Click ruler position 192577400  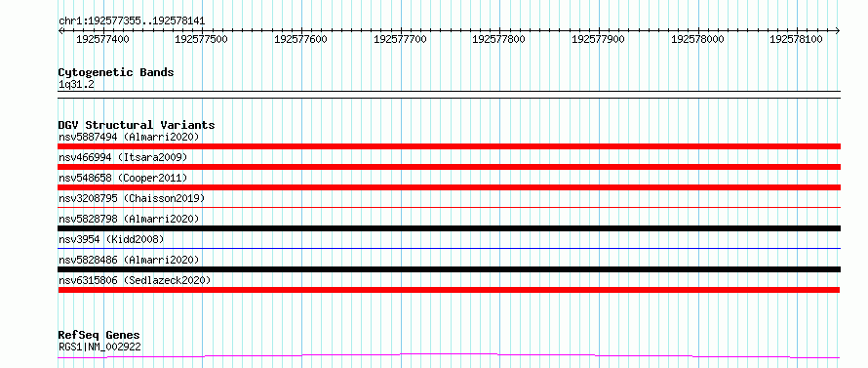click(x=102, y=39)
